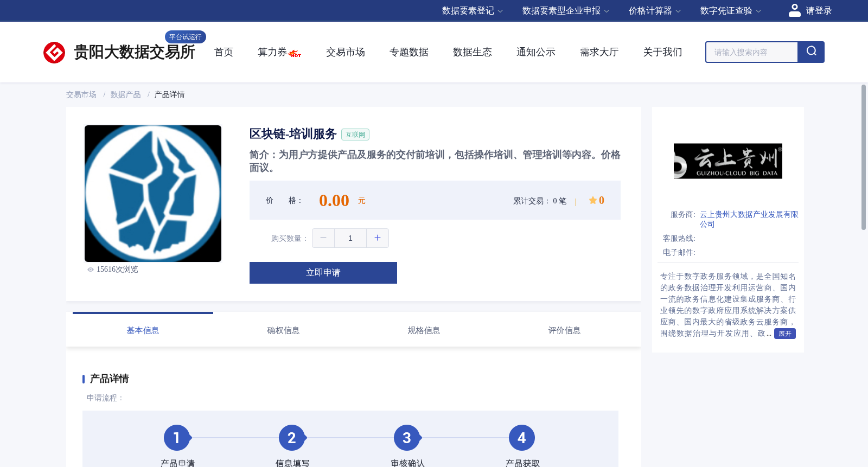
Task: Click the 贵阳大数据交易所 title text
Action: tap(134, 52)
